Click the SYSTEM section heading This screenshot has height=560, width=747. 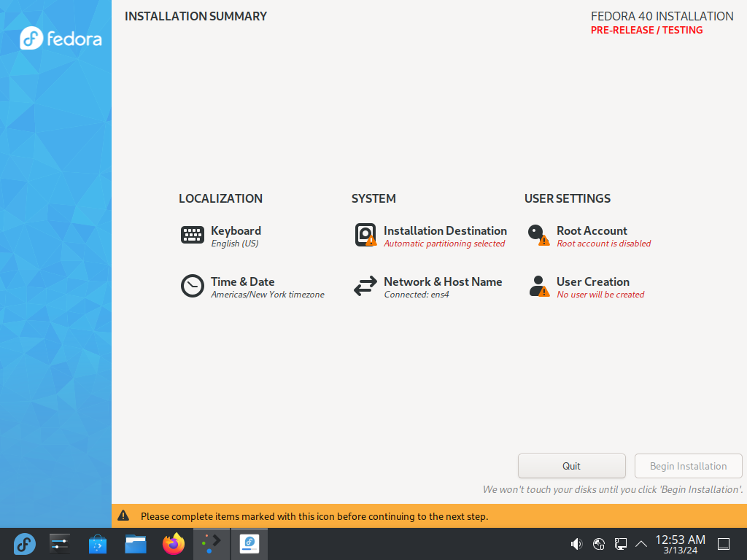pyautogui.click(x=373, y=198)
